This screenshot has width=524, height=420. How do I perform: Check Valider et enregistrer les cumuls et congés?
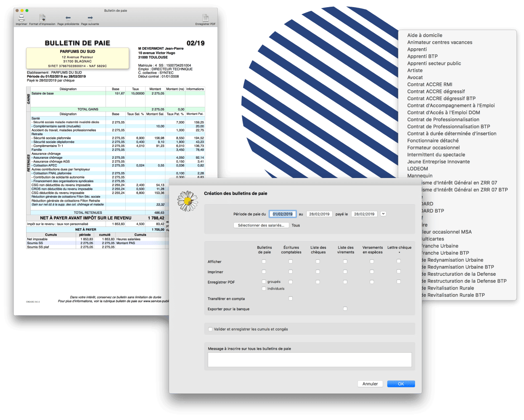[210, 329]
